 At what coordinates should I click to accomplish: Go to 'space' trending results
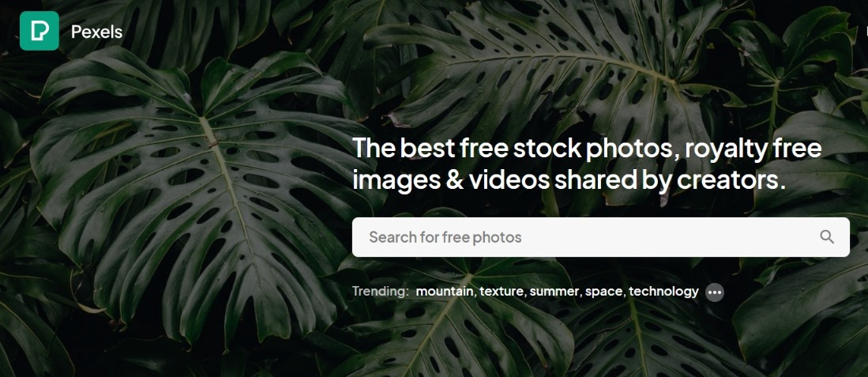coord(604,291)
